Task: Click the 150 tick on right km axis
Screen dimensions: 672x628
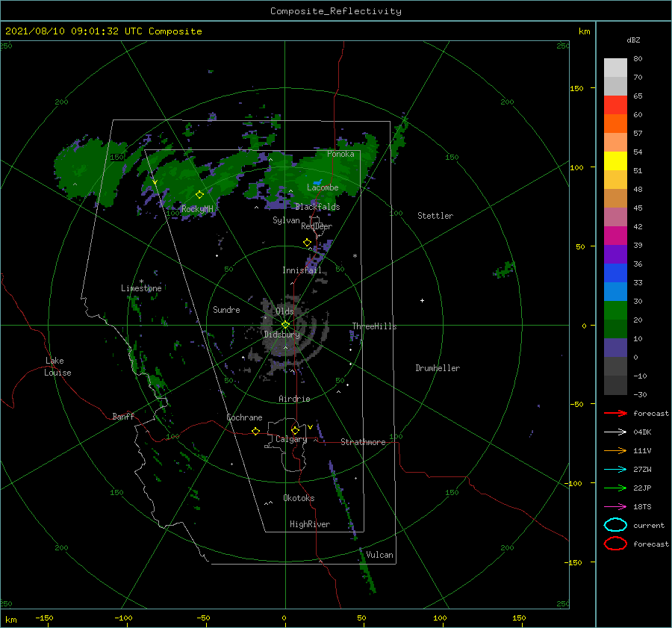Action: [576, 88]
